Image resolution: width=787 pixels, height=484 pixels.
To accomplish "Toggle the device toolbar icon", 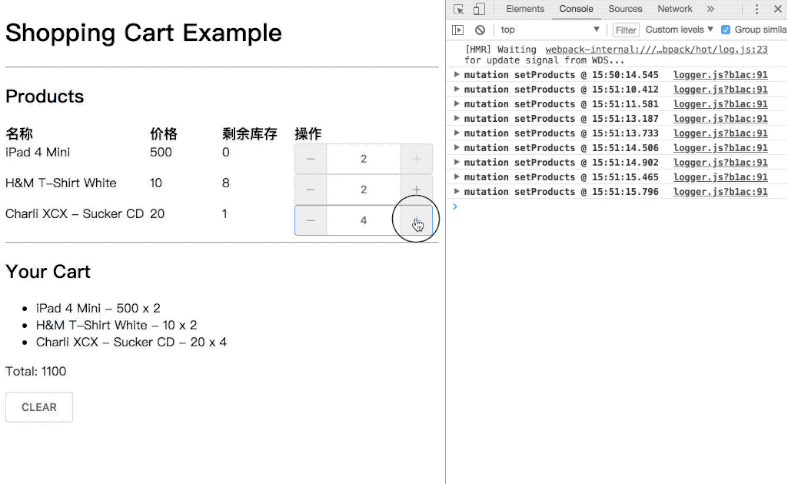I will click(x=479, y=9).
